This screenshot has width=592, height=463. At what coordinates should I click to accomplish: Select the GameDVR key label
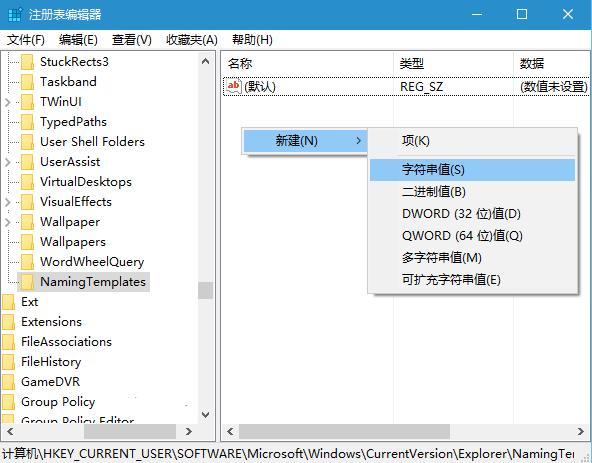[x=51, y=382]
